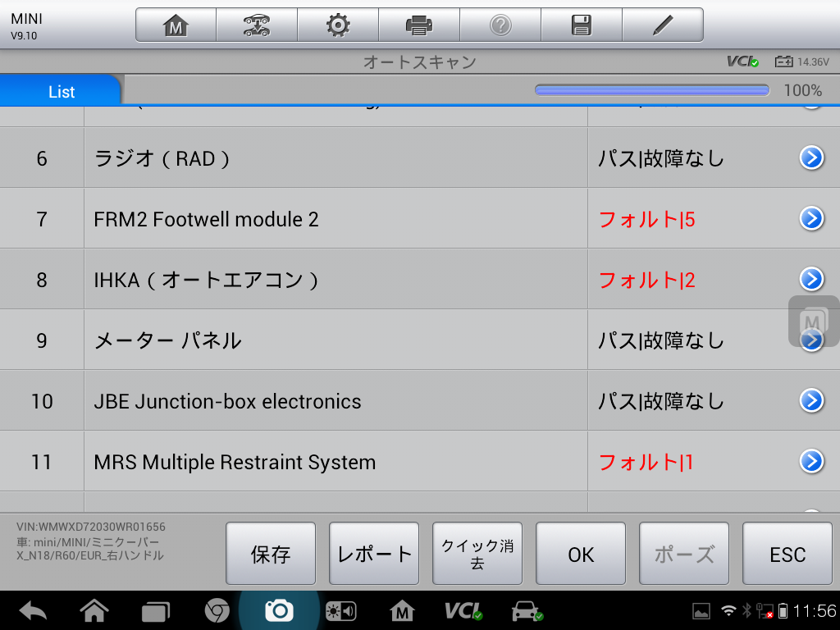Tap the clock showing 11:56
This screenshot has height=630, width=840.
click(815, 610)
